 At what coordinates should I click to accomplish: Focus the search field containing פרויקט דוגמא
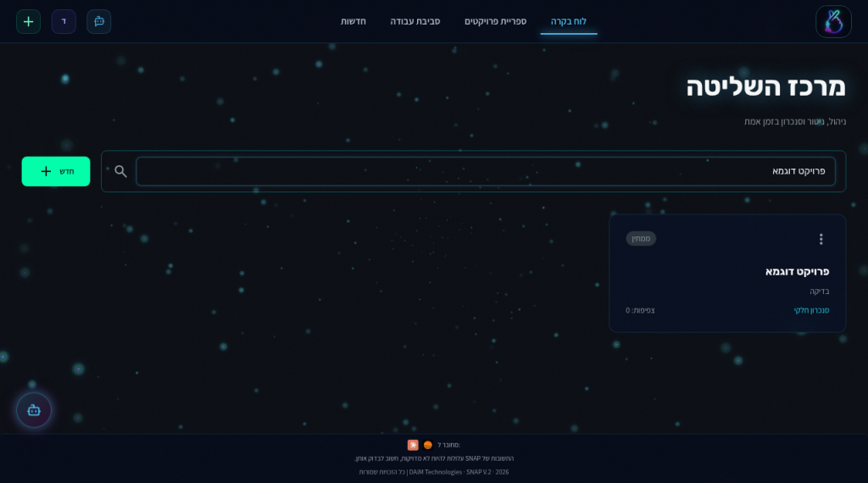click(486, 171)
